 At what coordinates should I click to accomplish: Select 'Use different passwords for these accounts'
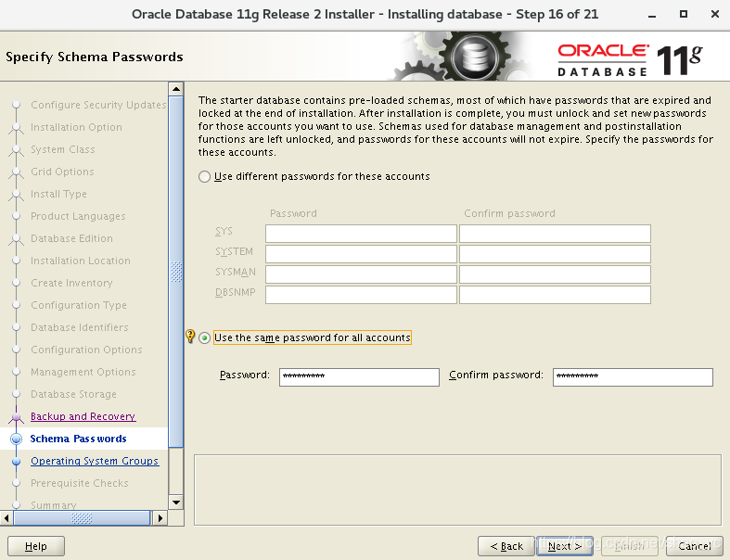(204, 177)
